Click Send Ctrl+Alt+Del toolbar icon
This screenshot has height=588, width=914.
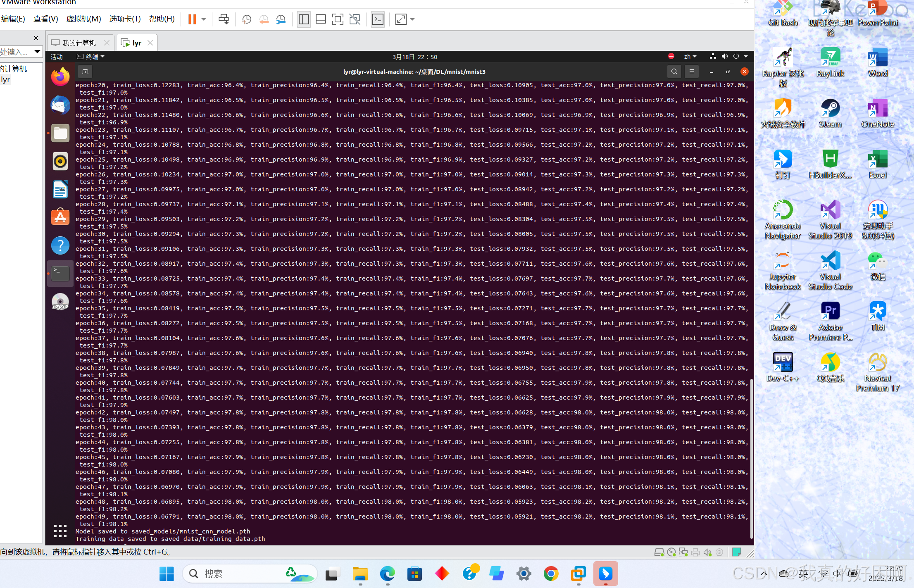(x=224, y=19)
